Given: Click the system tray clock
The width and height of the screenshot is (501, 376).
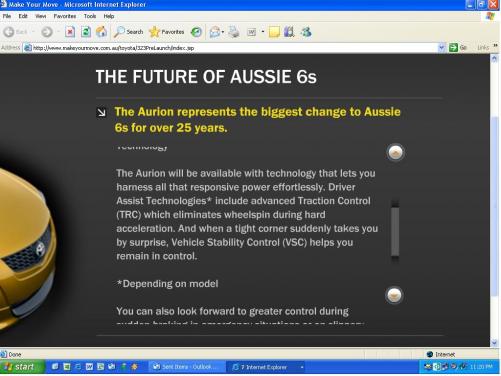Looking at the screenshot, I should click(481, 367).
